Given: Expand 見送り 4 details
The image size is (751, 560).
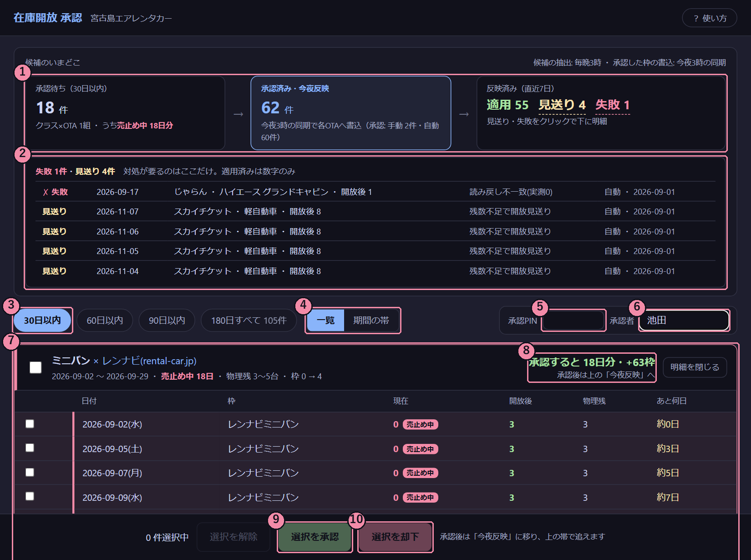Looking at the screenshot, I should (x=562, y=105).
